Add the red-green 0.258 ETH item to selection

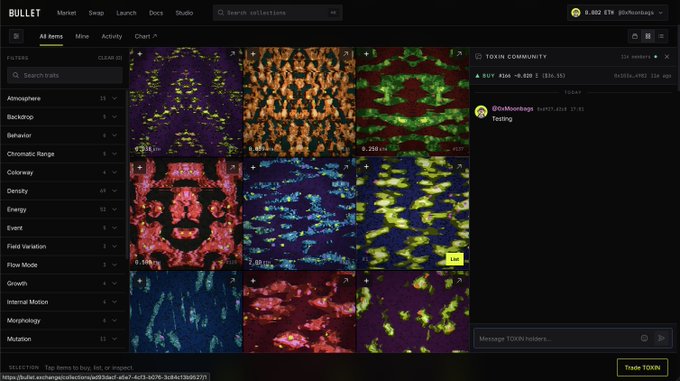point(366,54)
